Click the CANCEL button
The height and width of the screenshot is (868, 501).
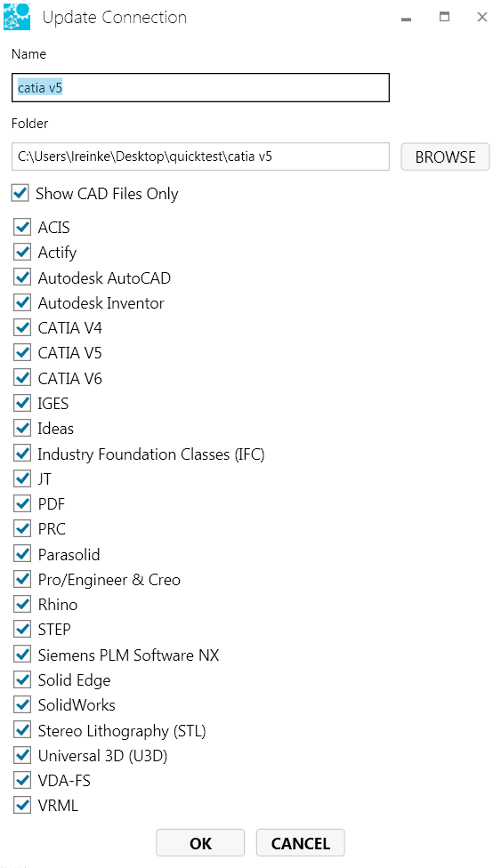301,842
